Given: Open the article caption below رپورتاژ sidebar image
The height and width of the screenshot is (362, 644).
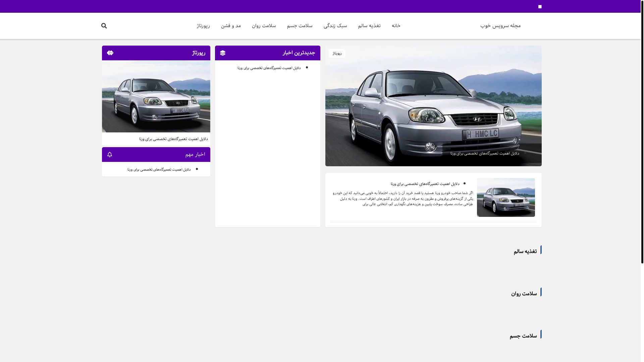Looking at the screenshot, I should (x=173, y=139).
